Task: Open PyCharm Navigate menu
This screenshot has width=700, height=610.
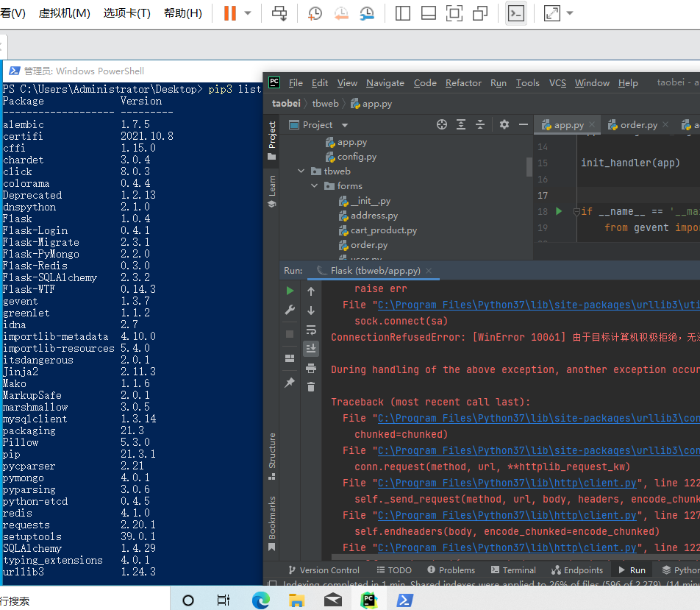Action: click(x=385, y=82)
